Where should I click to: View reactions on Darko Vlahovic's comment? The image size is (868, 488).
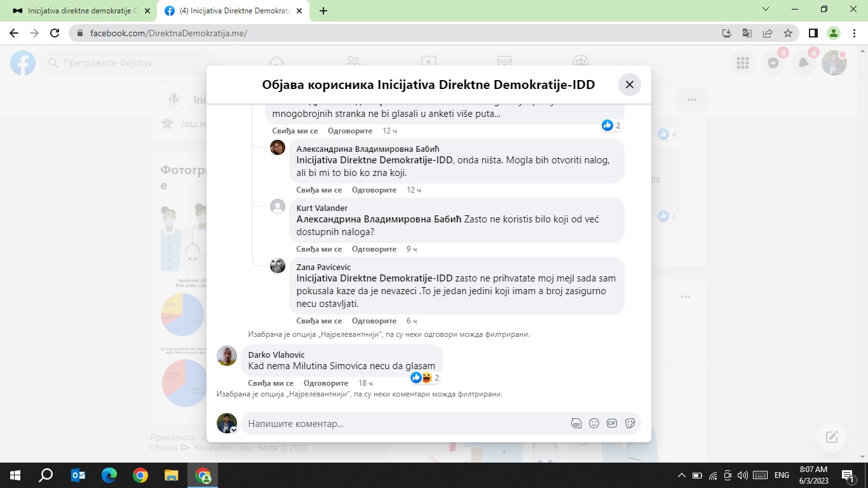[425, 377]
